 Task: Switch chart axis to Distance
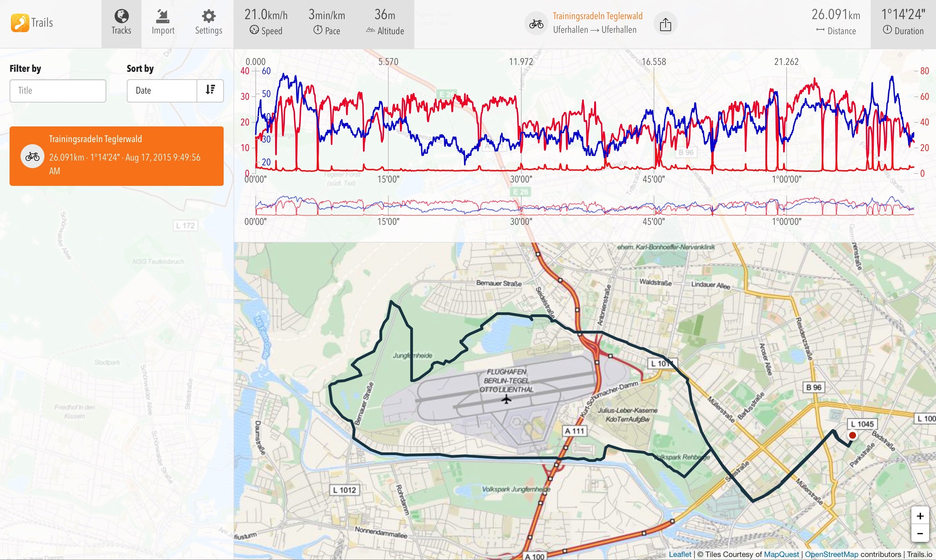click(835, 23)
